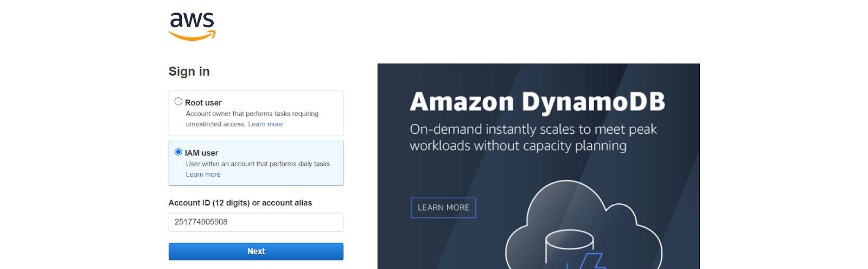The height and width of the screenshot is (269, 868).
Task: Select the Root user radio button
Action: [x=178, y=102]
